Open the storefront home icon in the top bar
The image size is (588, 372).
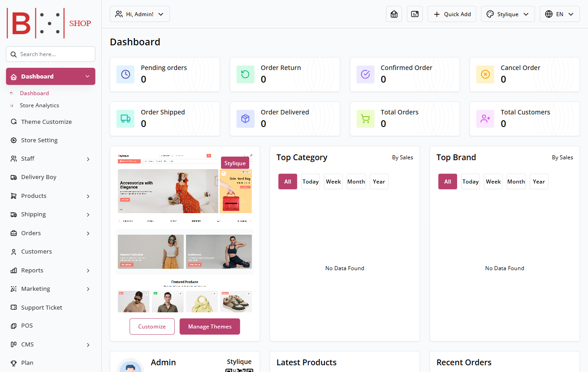(x=394, y=14)
